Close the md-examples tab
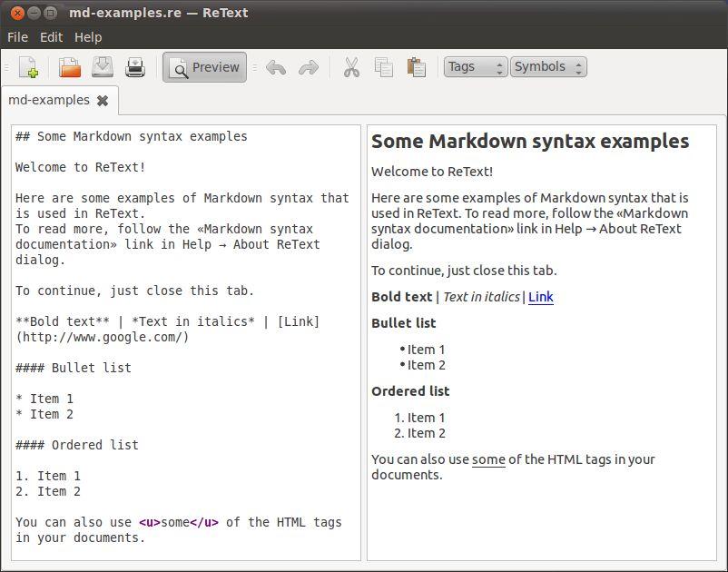Image resolution: width=728 pixels, height=572 pixels. [x=103, y=100]
